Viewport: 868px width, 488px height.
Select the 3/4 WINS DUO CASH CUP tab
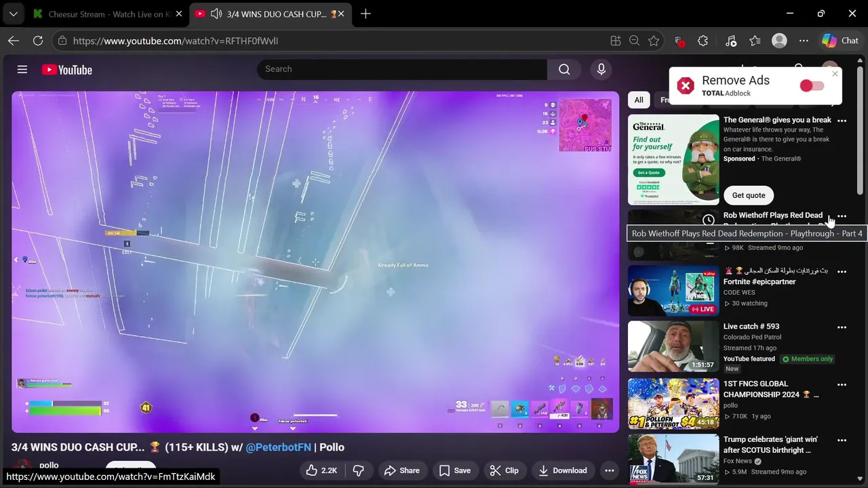coord(277,14)
